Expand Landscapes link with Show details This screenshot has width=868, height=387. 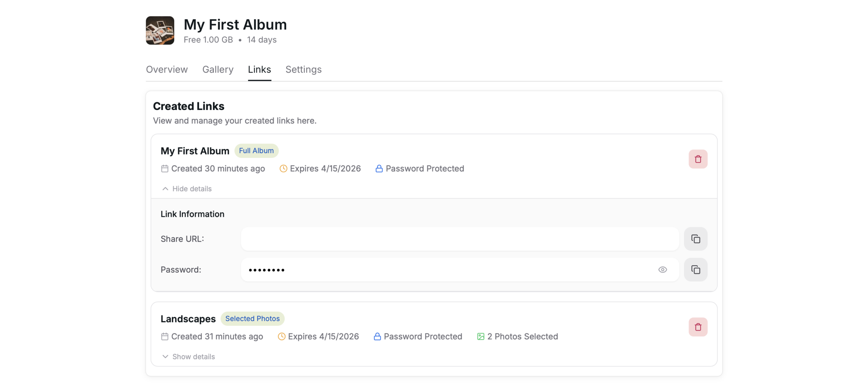point(193,356)
